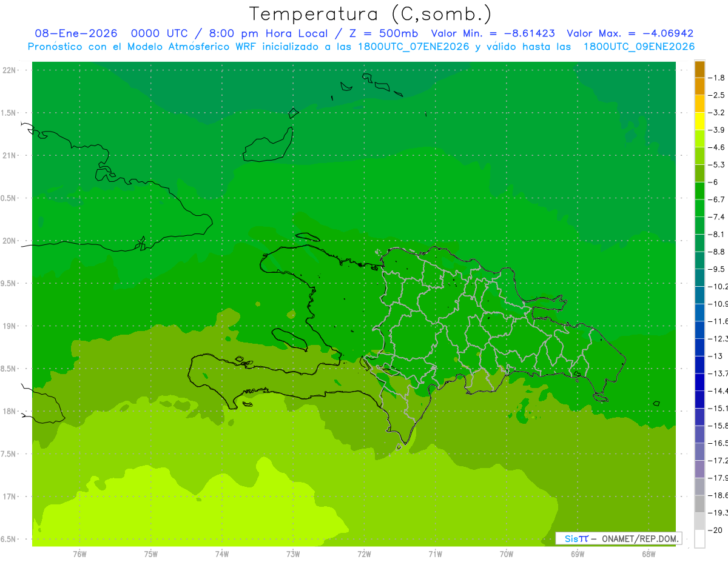Screen dimensions: 728x562
Task: Pick the lime swatch between -3.9 and -4.6
Action: click(x=699, y=139)
